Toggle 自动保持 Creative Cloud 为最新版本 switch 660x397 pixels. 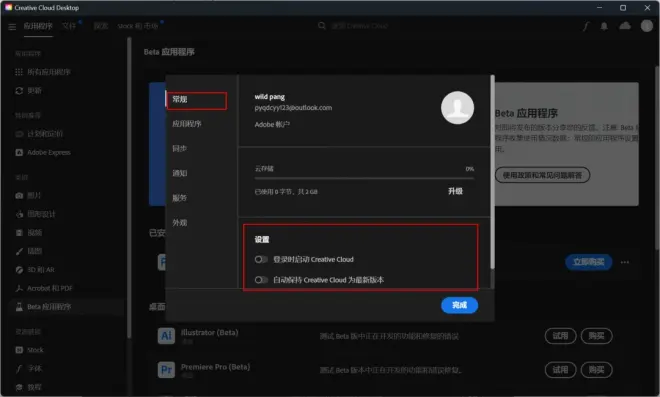(x=261, y=280)
